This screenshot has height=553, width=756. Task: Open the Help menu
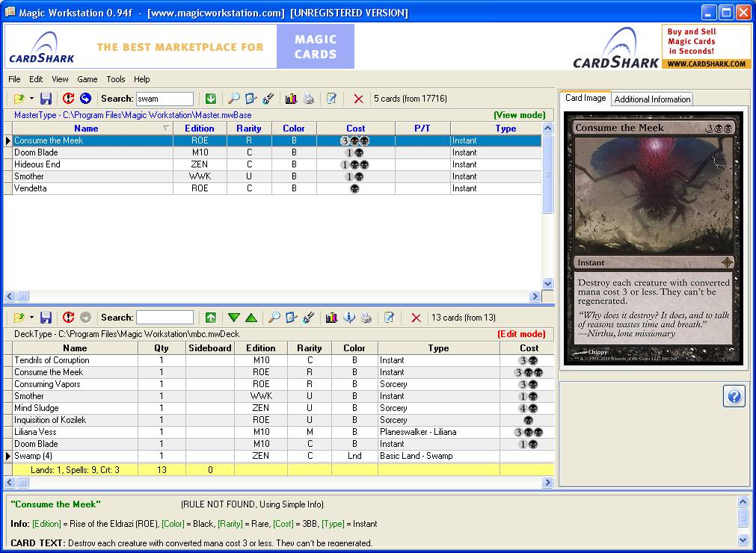(142, 79)
